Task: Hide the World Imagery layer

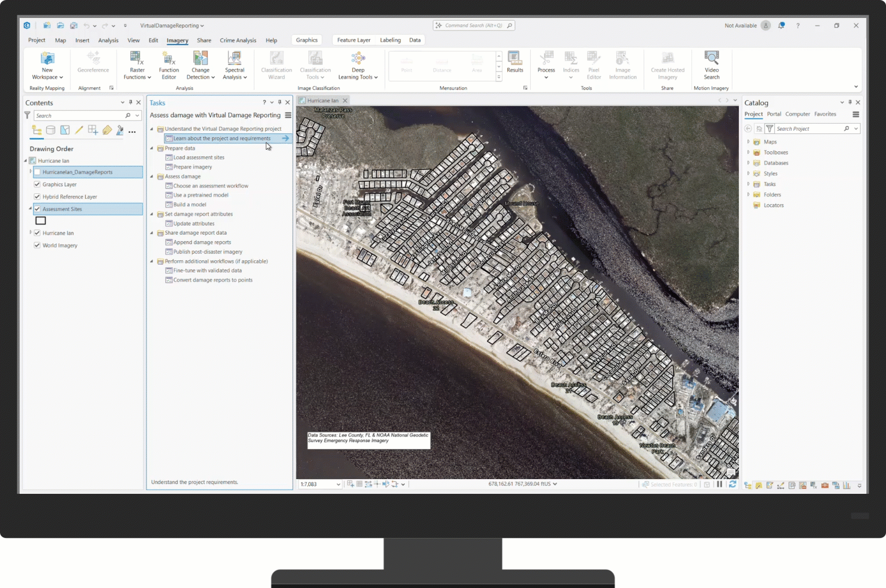Action: pyautogui.click(x=38, y=246)
